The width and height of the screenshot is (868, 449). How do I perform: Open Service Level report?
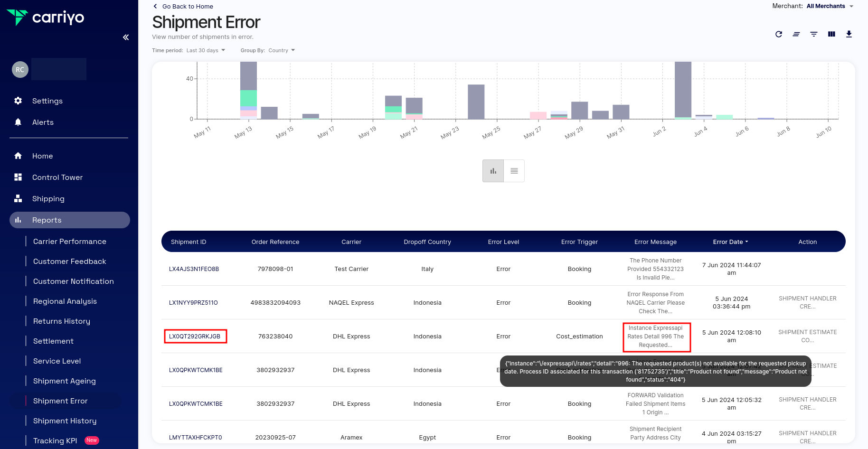click(x=57, y=361)
